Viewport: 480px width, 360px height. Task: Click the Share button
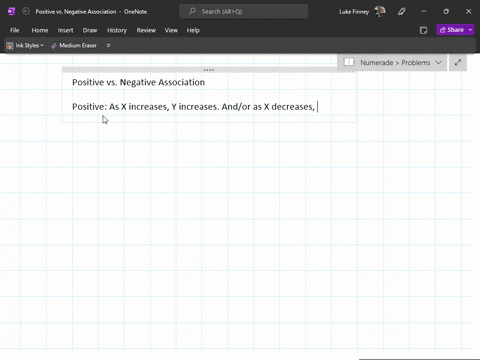tap(452, 30)
